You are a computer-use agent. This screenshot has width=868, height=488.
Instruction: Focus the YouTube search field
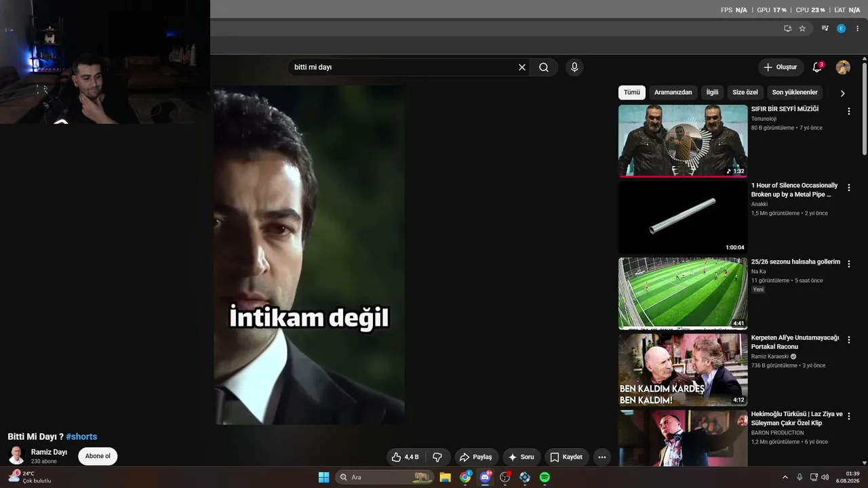click(404, 67)
